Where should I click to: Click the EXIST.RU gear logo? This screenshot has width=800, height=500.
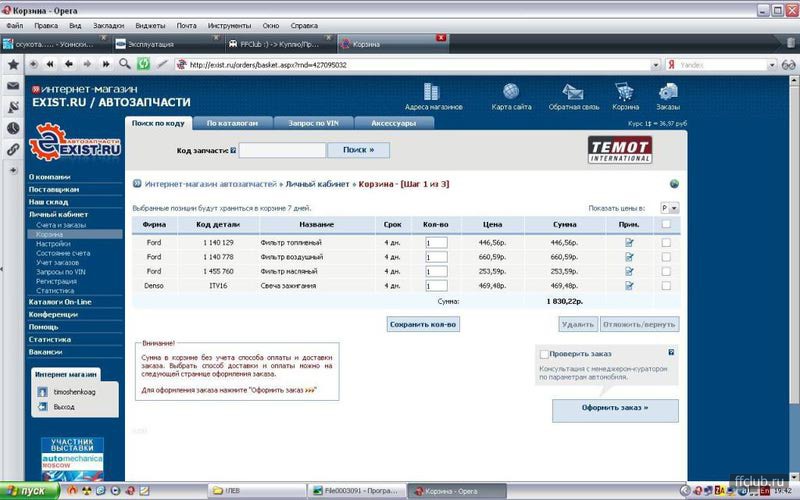click(75, 142)
